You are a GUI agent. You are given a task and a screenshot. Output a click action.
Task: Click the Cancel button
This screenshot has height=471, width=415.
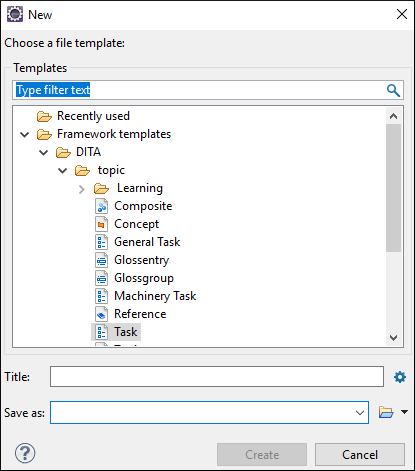click(360, 455)
